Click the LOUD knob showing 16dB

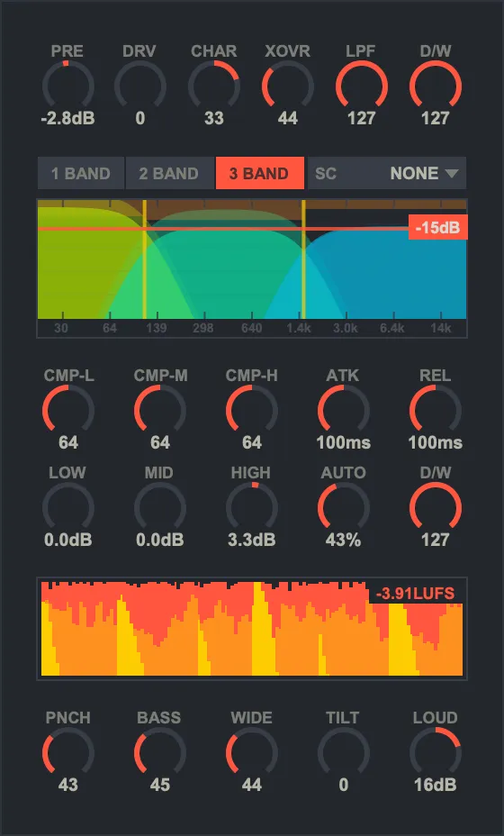coord(436,753)
